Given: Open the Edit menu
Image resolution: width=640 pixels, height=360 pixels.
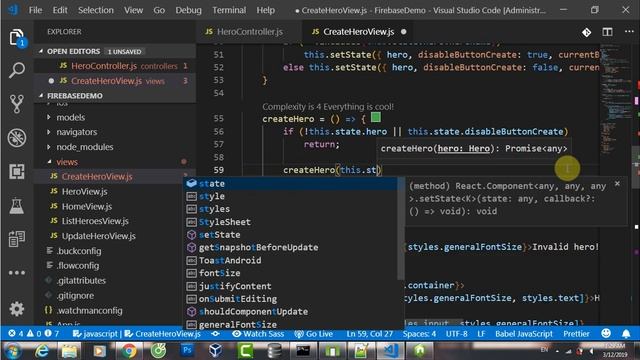Looking at the screenshot, I should coord(60,10).
